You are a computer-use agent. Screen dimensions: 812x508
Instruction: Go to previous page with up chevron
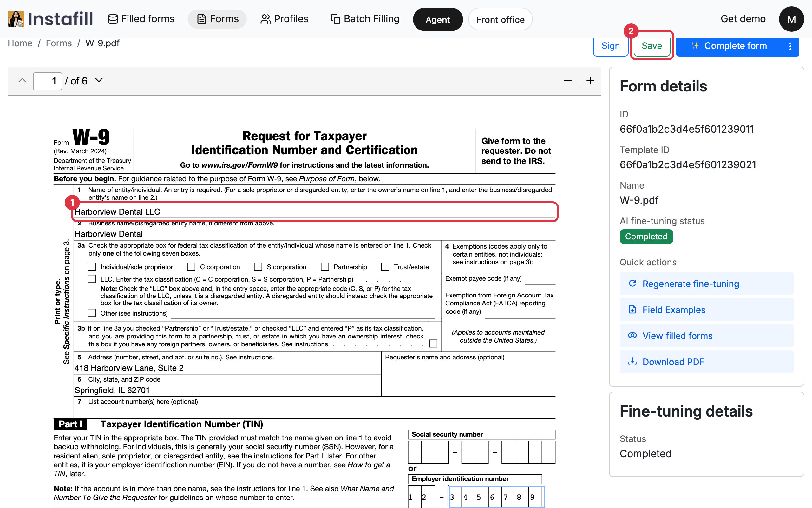pos(22,81)
